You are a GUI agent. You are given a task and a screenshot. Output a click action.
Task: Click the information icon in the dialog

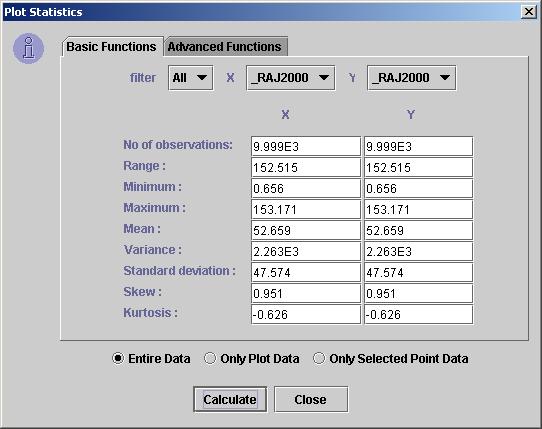(28, 49)
